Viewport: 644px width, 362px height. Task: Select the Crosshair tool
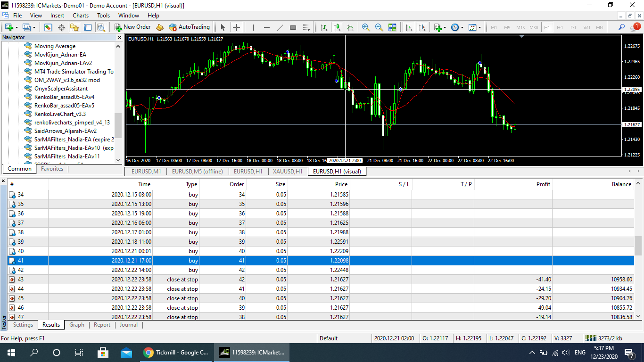236,27
